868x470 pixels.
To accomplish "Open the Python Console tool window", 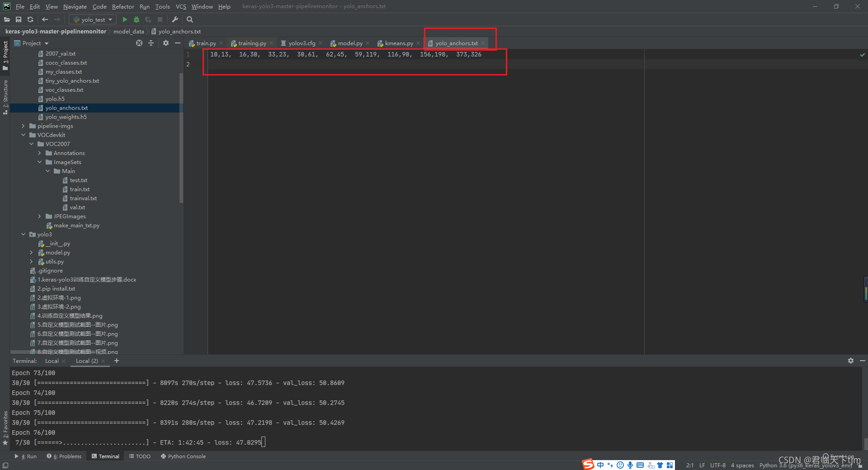I will point(183,456).
